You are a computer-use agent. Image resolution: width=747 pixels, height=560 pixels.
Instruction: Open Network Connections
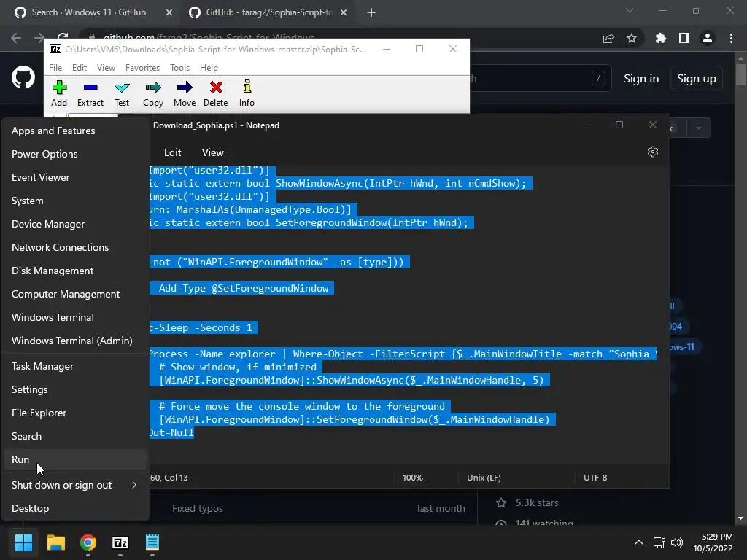[75, 247]
